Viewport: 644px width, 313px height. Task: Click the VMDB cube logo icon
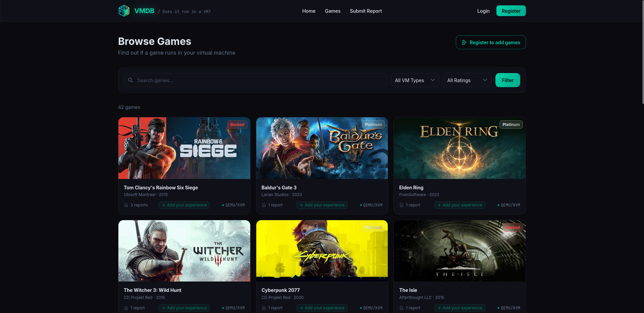click(x=124, y=11)
